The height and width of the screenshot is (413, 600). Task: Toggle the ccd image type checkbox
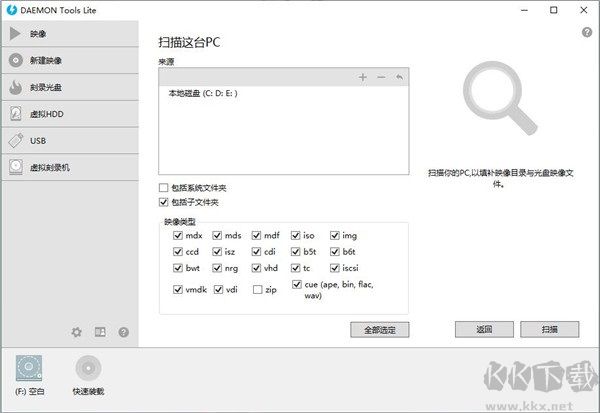[x=178, y=251]
